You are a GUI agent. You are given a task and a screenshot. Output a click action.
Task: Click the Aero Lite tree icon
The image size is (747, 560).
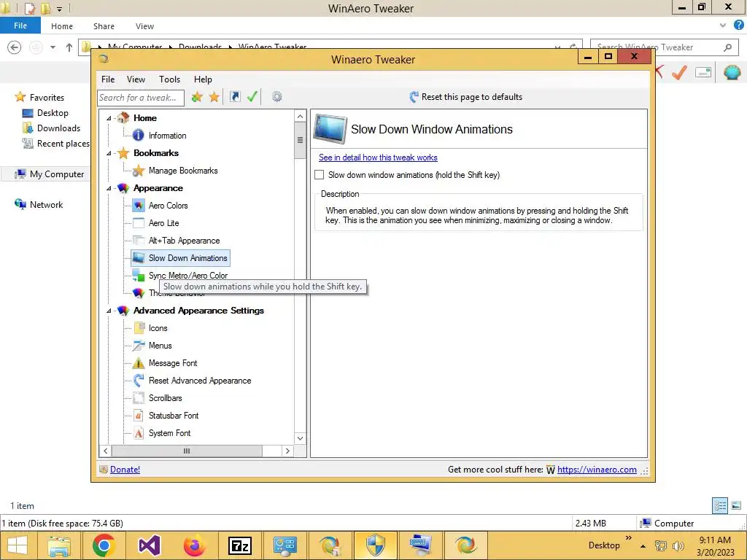point(138,223)
